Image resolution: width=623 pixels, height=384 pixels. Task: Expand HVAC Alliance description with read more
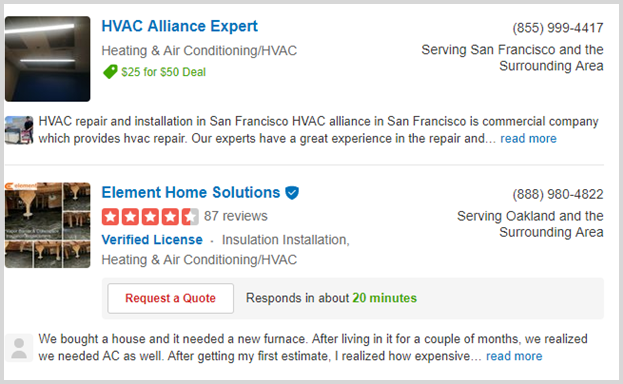click(528, 138)
